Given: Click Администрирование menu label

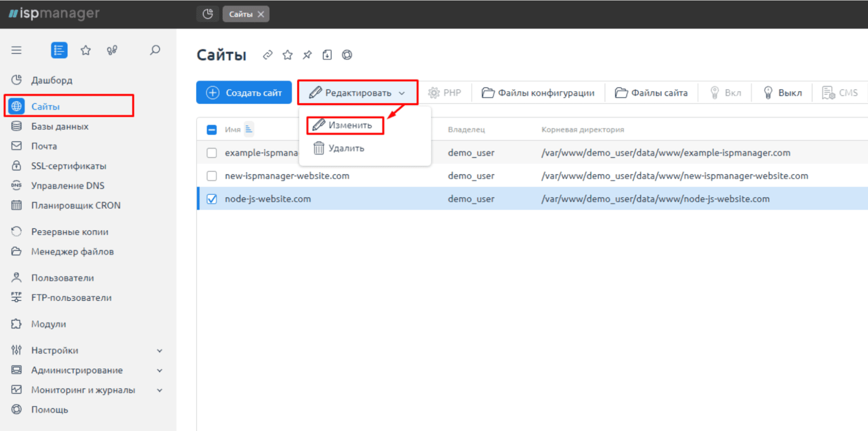Looking at the screenshot, I should 77,370.
